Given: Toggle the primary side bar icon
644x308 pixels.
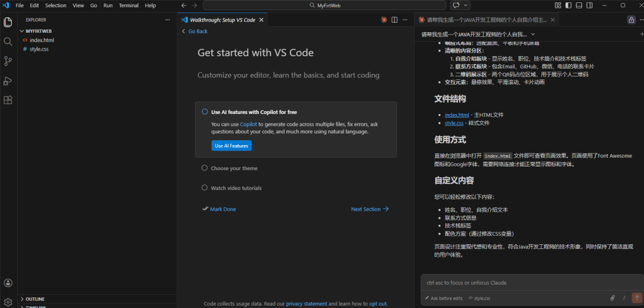Looking at the screenshot, I should tap(568, 5).
